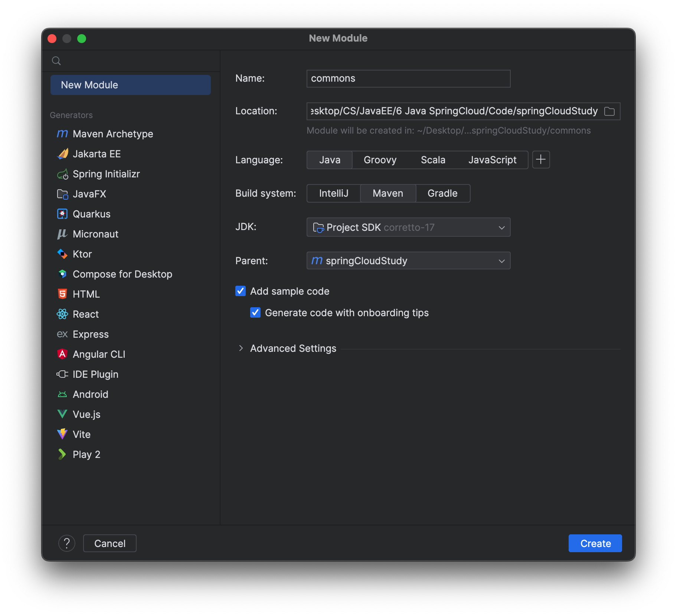Select the Angular CLI generator
The image size is (677, 616).
coord(99,354)
